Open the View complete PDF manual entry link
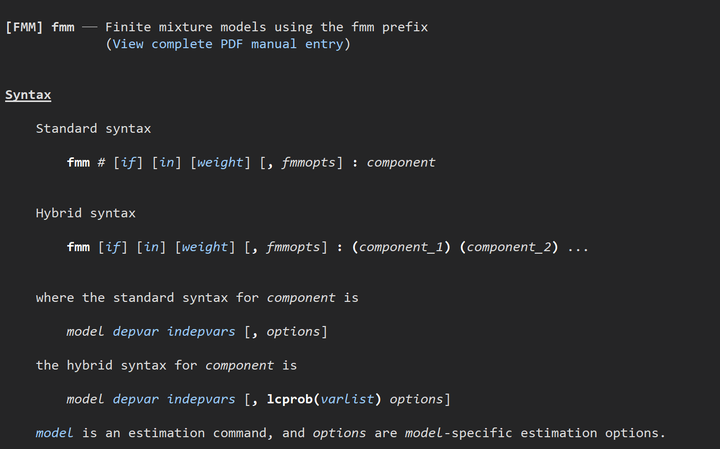This screenshot has width=720, height=449. 228,44
